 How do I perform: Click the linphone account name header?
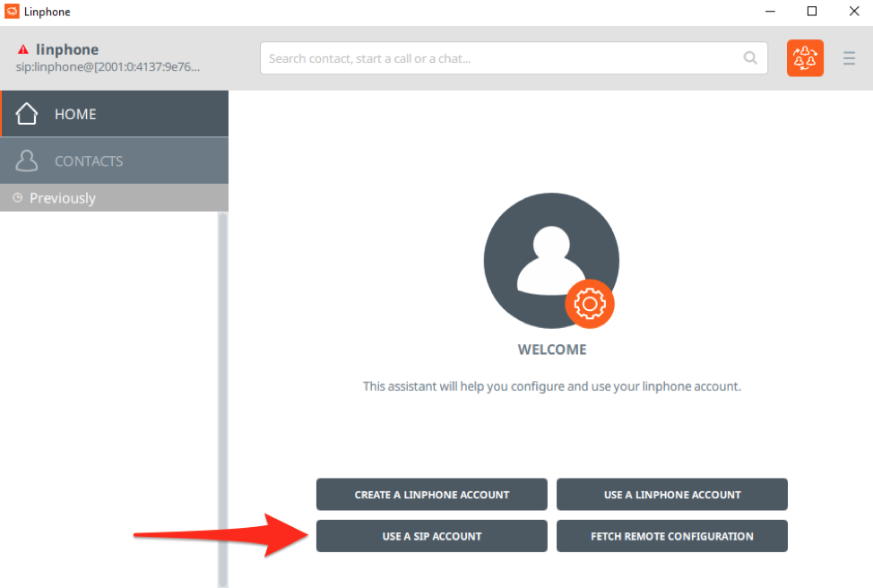(x=67, y=49)
